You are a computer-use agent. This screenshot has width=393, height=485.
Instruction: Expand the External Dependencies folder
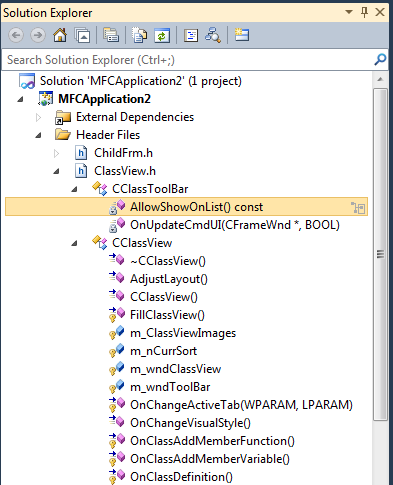pyautogui.click(x=39, y=117)
